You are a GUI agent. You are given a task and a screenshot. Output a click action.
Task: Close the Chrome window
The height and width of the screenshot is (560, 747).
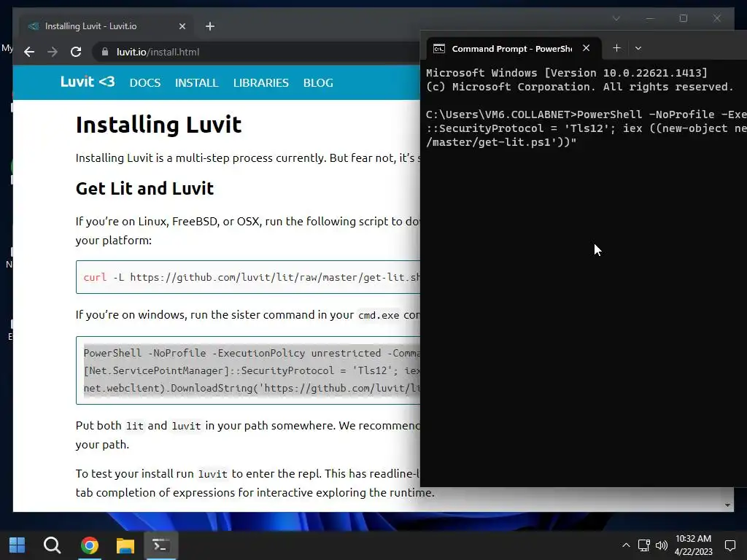tap(716, 18)
